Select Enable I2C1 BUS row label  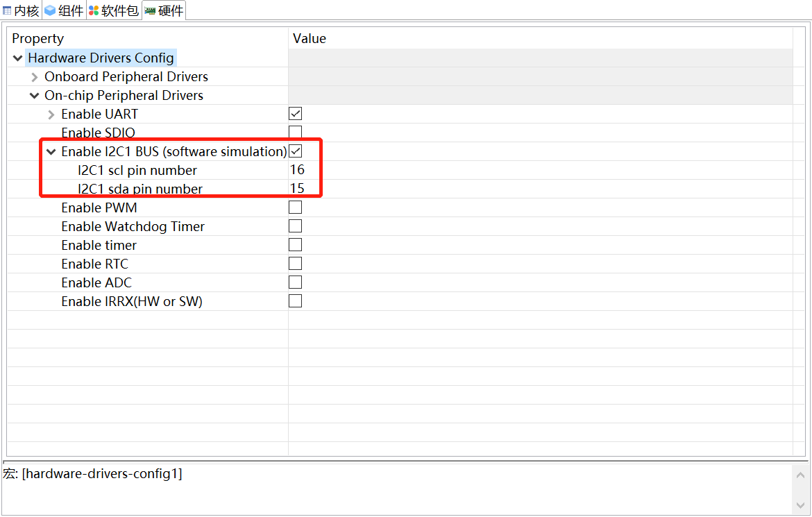(174, 151)
